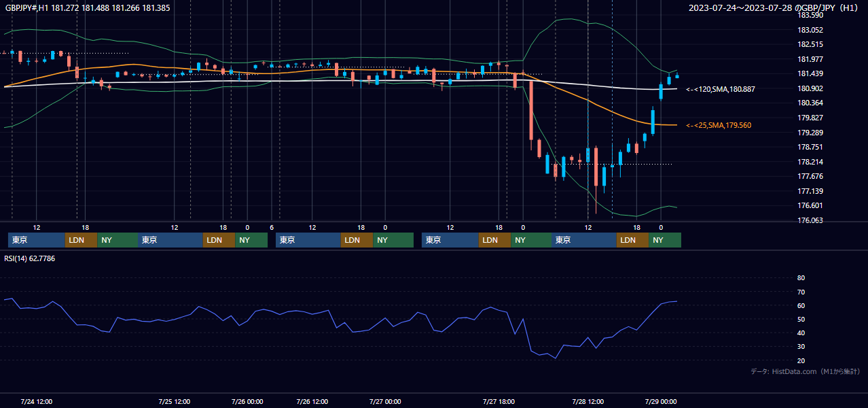Click price axis label 181.439
The image size is (868, 408).
(810, 73)
